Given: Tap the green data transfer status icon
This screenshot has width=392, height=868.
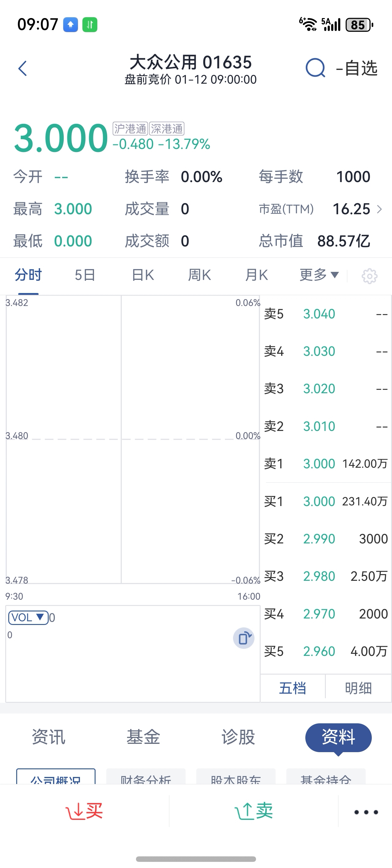Looking at the screenshot, I should click(90, 25).
